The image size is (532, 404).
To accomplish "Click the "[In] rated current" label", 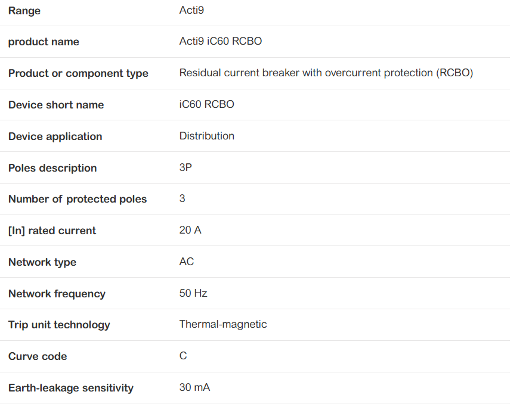I will click(52, 231).
